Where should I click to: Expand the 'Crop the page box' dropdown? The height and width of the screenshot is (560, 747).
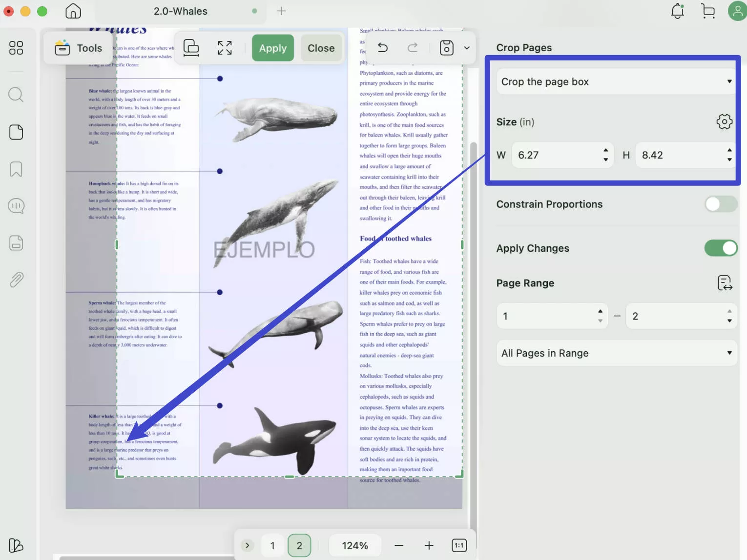(615, 81)
